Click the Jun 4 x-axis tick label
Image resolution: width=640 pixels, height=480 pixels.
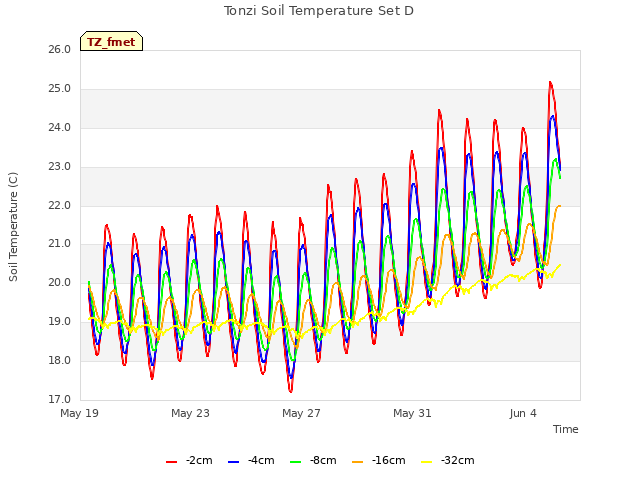point(523,413)
